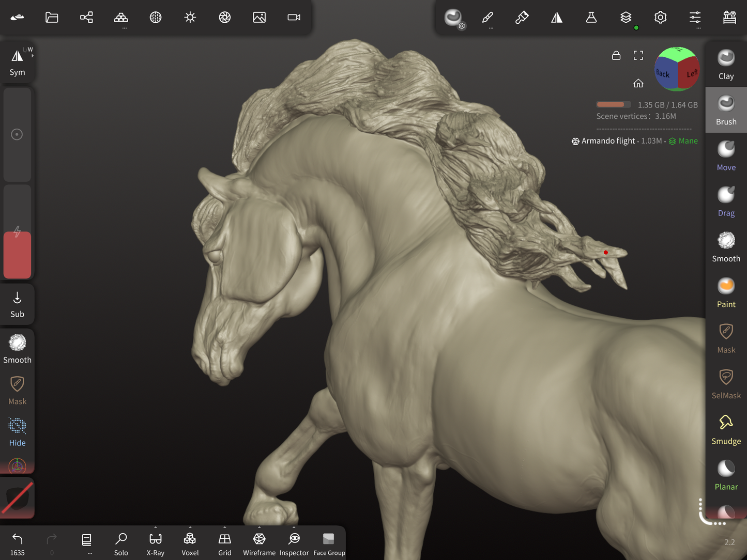
Task: Open the Layers menu icon
Action: [x=626, y=18]
